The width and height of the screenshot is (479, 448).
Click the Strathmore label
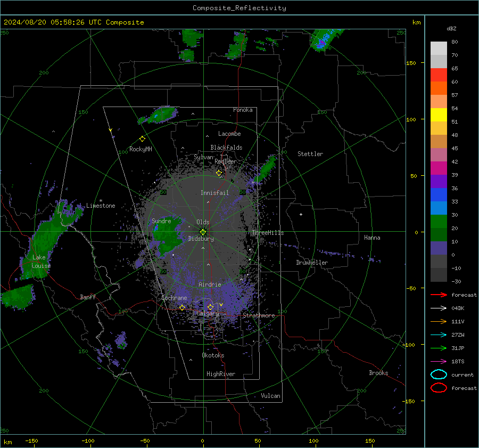tap(259, 315)
